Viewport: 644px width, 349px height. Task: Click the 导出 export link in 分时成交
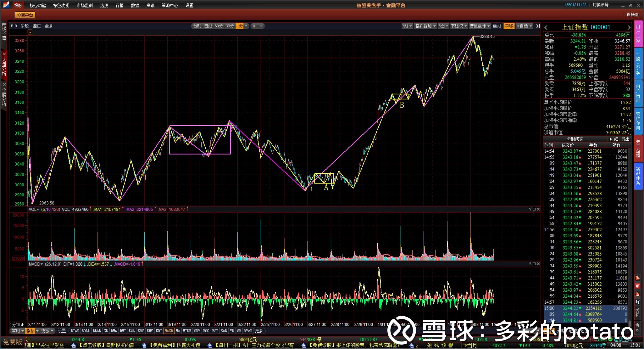pyautogui.click(x=625, y=139)
